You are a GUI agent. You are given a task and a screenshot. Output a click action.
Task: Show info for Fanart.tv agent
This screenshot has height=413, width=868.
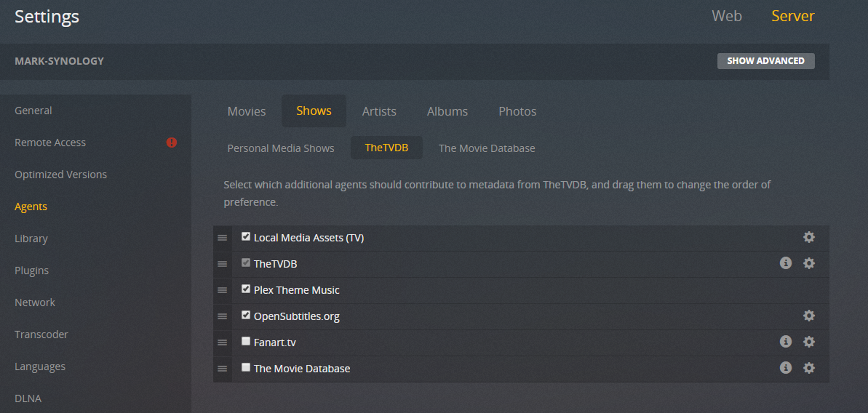pos(786,342)
